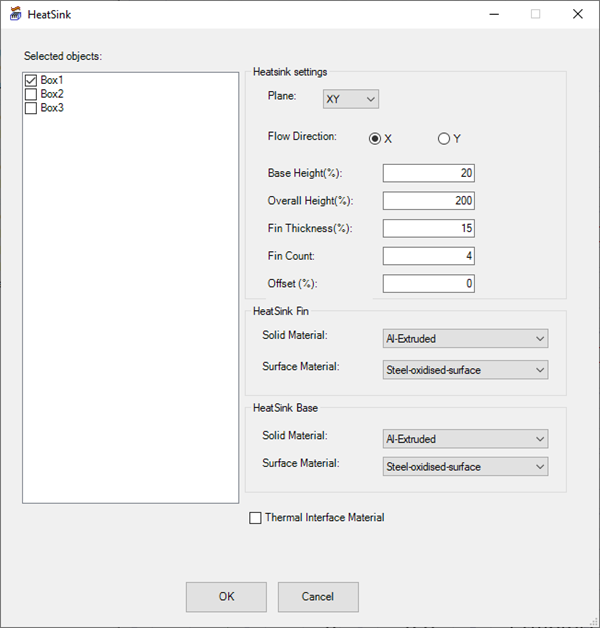Select Y flow direction radio button
This screenshot has height=628, width=600.
click(444, 139)
